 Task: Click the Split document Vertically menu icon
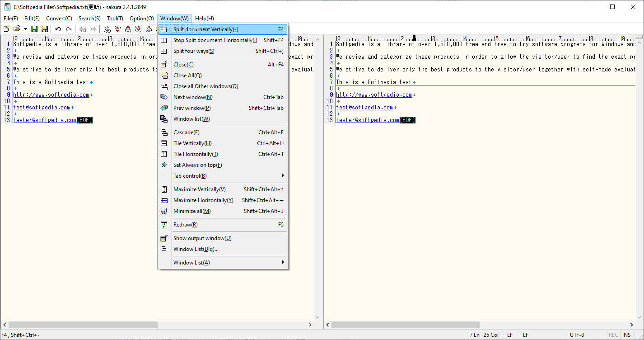click(164, 29)
